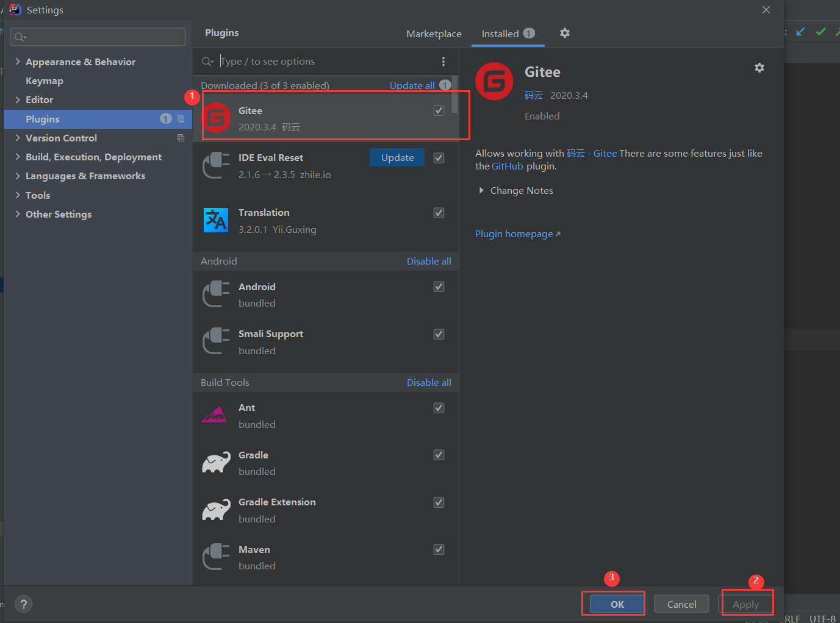Open Gitee detail gear options
The image size is (840, 623).
coord(759,68)
